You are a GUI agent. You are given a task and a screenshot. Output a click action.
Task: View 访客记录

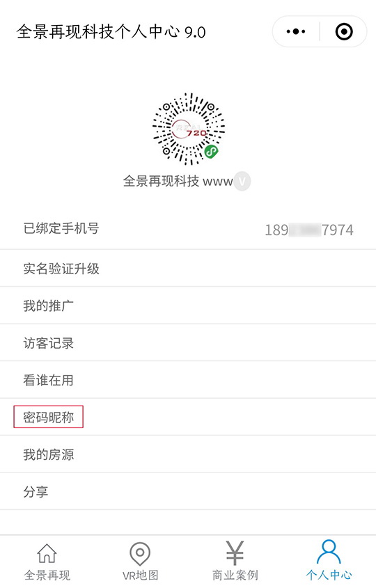[x=188, y=343]
